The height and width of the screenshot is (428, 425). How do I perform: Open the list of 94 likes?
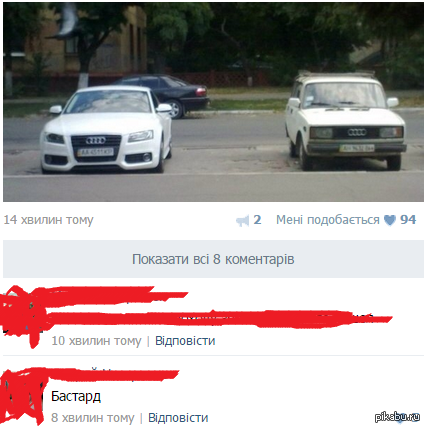coord(408,220)
